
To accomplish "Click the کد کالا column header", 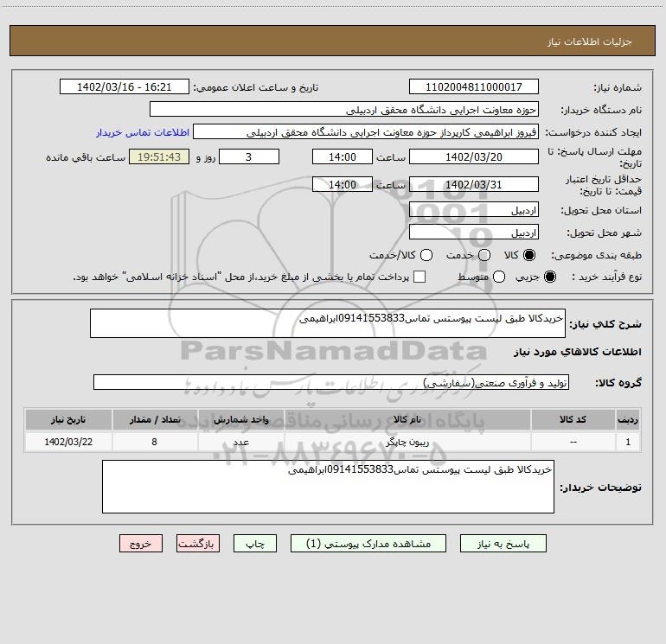I will pyautogui.click(x=573, y=419).
